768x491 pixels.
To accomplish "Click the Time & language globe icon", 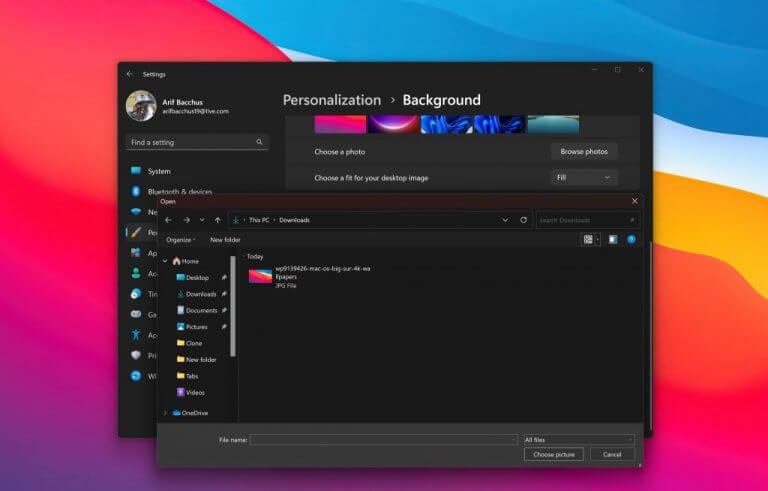I will click(136, 294).
